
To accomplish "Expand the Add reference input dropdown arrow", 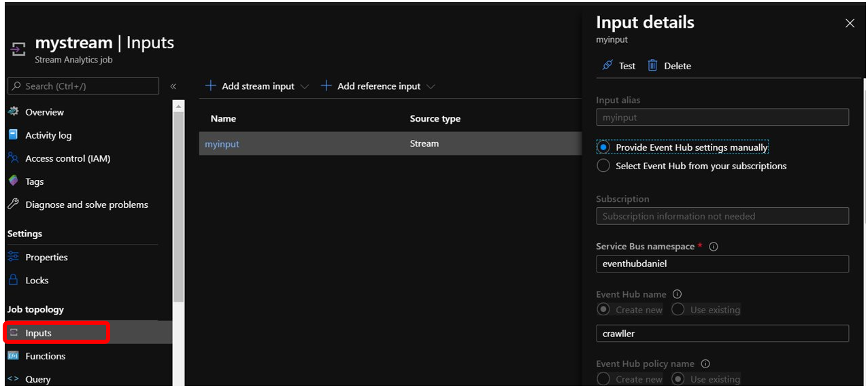I will coord(431,87).
